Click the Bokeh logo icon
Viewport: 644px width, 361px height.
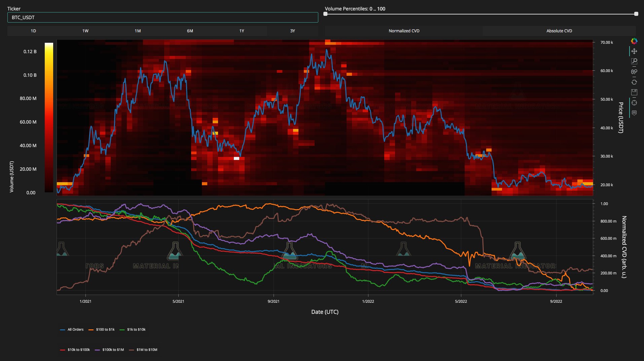click(x=634, y=41)
